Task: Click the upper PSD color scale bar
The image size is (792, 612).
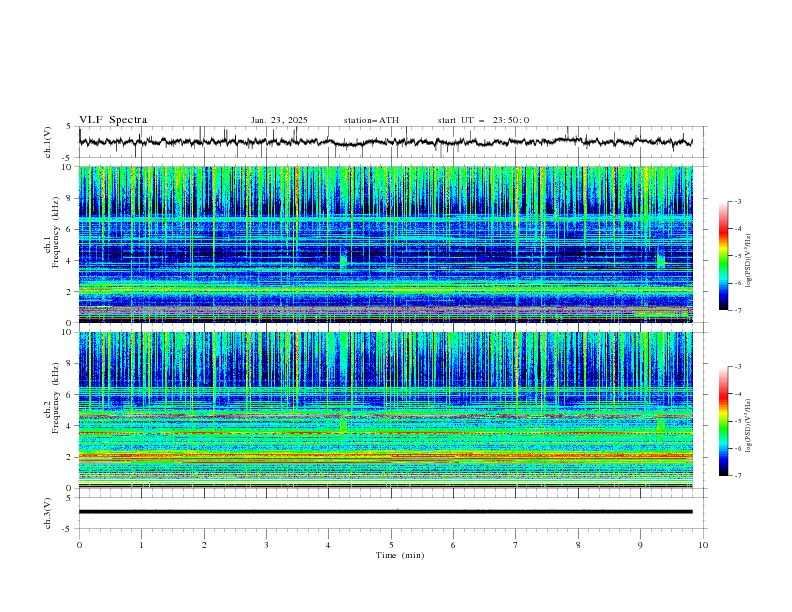Action: [723, 256]
